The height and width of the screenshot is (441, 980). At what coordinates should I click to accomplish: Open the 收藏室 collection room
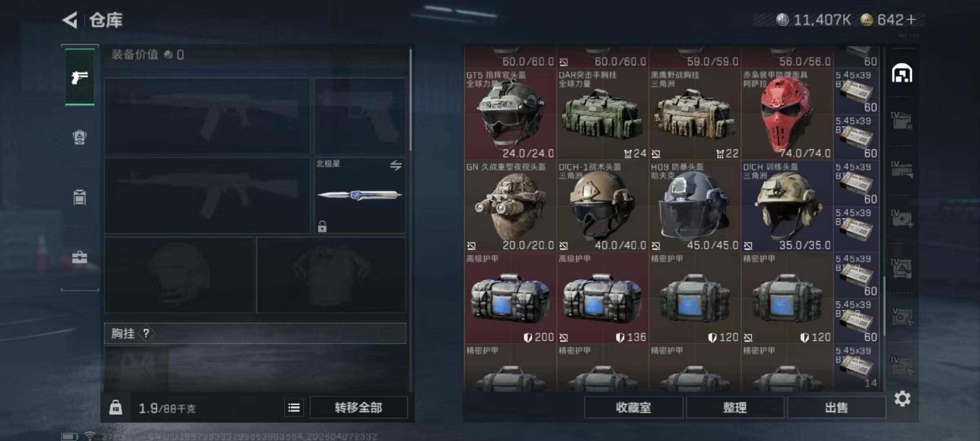633,408
